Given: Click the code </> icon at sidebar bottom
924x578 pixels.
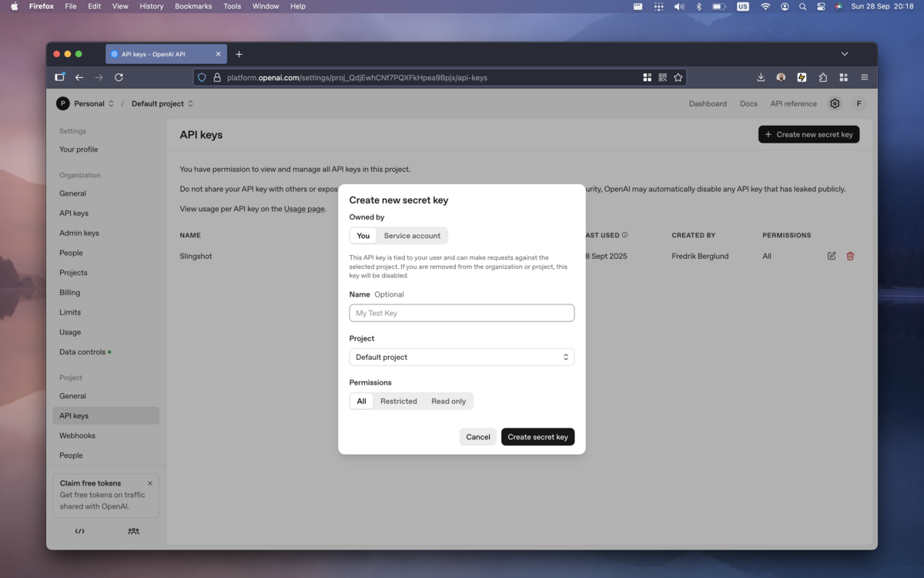Looking at the screenshot, I should click(x=79, y=530).
